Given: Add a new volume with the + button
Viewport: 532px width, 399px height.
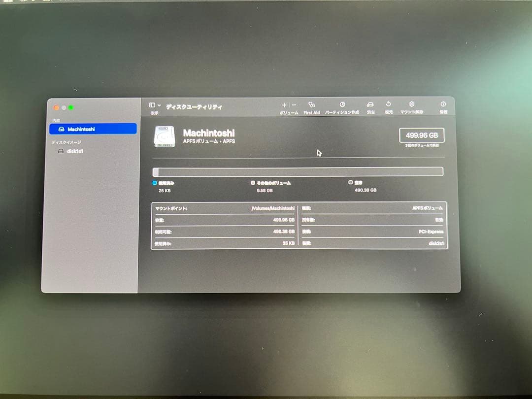Looking at the screenshot, I should pos(284,105).
